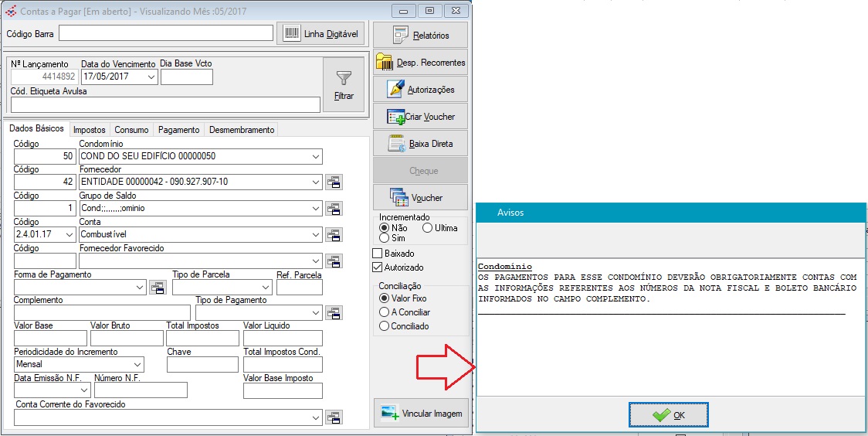Click the lookup icon beside Fornecedor field
The height and width of the screenshot is (436, 868).
pos(334,182)
